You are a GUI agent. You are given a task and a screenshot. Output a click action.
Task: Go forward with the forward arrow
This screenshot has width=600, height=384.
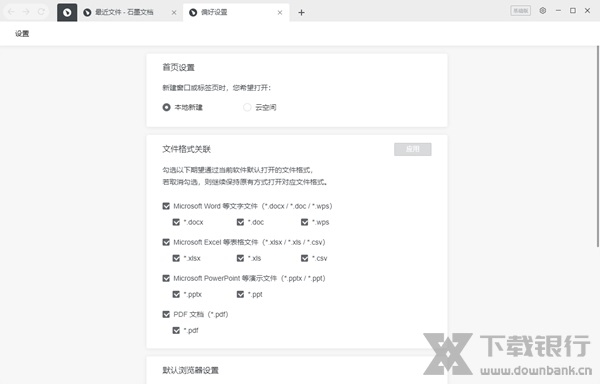(x=26, y=12)
